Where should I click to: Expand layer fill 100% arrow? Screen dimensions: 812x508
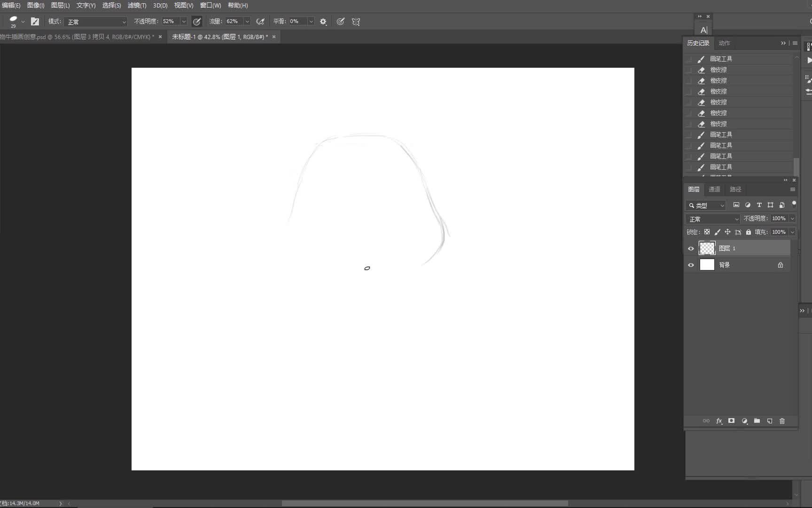(792, 232)
